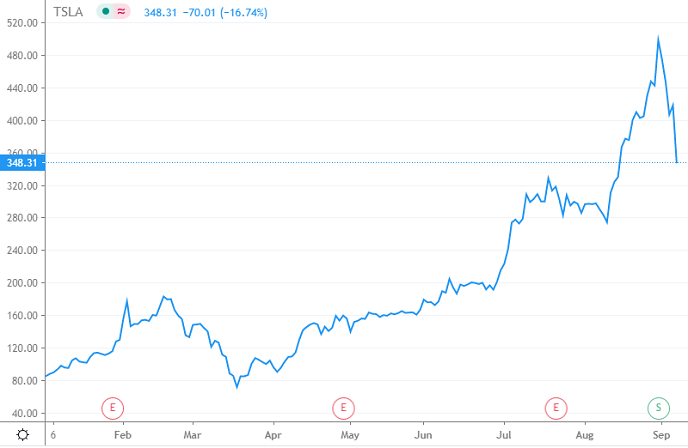Click the May label on time axis
Image resolution: width=688 pixels, height=448 pixels.
click(x=350, y=435)
